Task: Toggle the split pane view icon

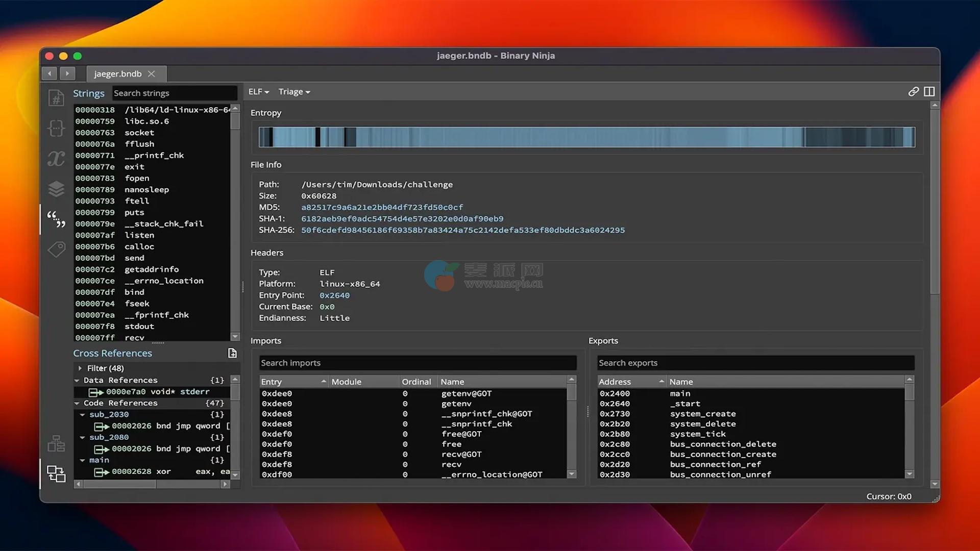Action: pos(929,92)
